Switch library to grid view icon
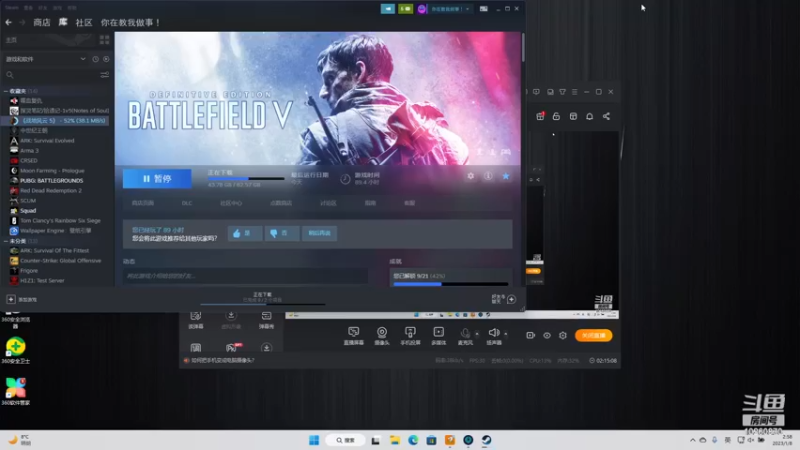Image resolution: width=800 pixels, height=450 pixels. [x=105, y=40]
